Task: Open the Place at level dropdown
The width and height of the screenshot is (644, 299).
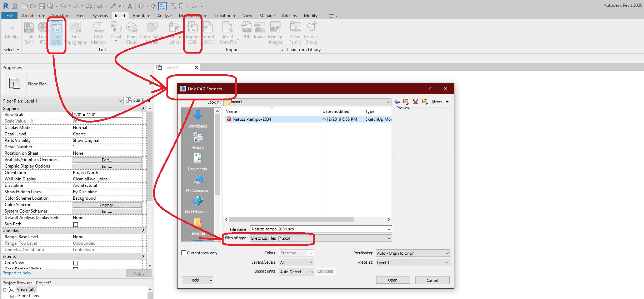Action: tap(413, 263)
